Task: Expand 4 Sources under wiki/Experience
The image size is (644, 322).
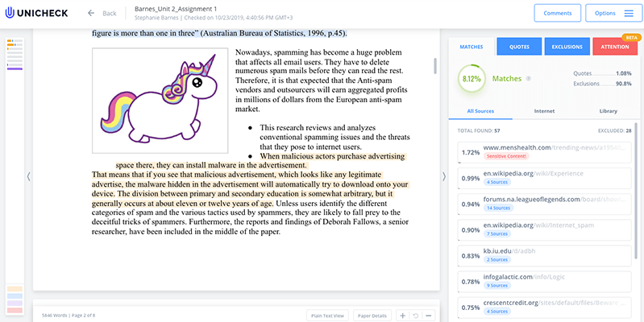Action: click(x=497, y=182)
